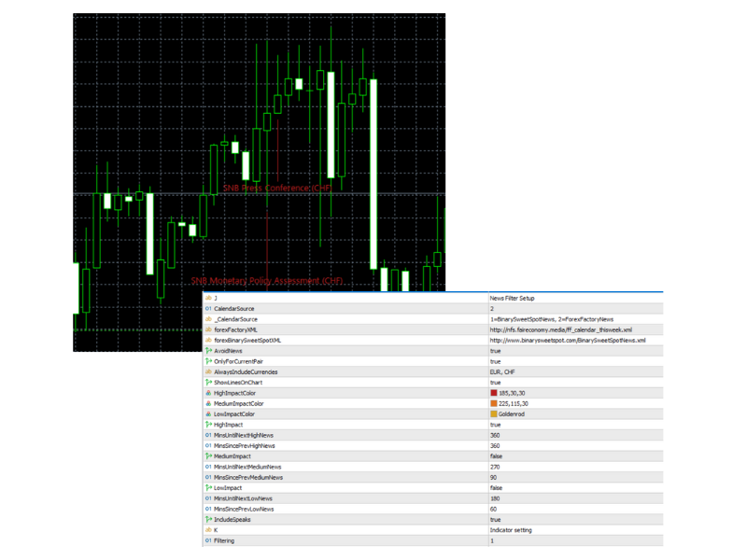Screen dimensions: 747x560
Task: Click the SNB Monetary Policy Assessment label
Action: [x=267, y=281]
